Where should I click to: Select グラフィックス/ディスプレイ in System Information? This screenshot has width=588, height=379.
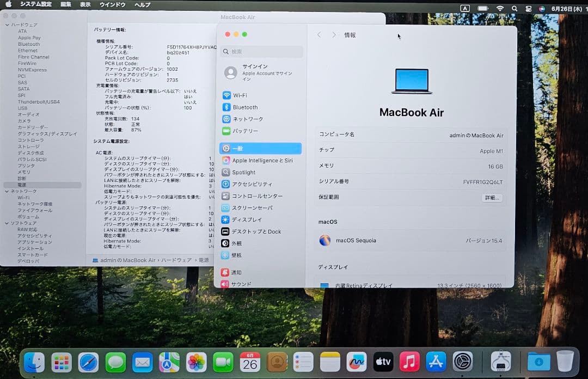coord(47,134)
